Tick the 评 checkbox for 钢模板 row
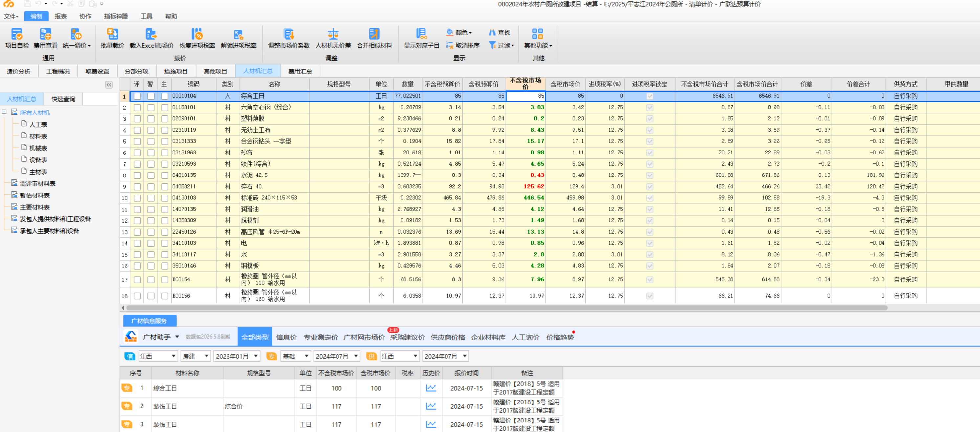 click(137, 266)
